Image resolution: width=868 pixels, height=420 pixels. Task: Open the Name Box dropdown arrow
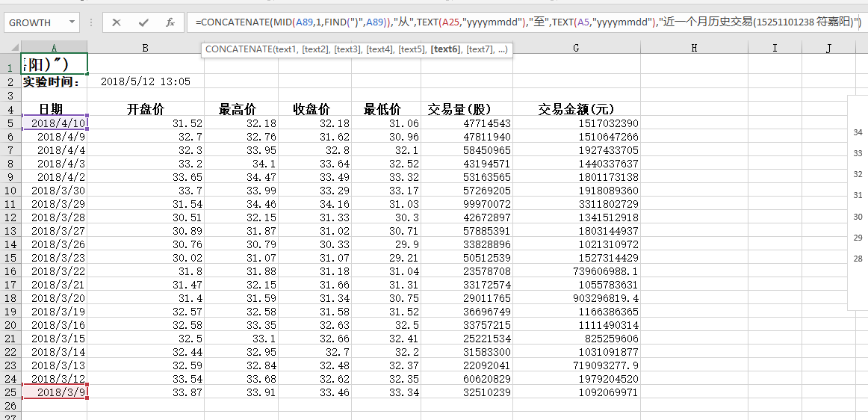(72, 22)
